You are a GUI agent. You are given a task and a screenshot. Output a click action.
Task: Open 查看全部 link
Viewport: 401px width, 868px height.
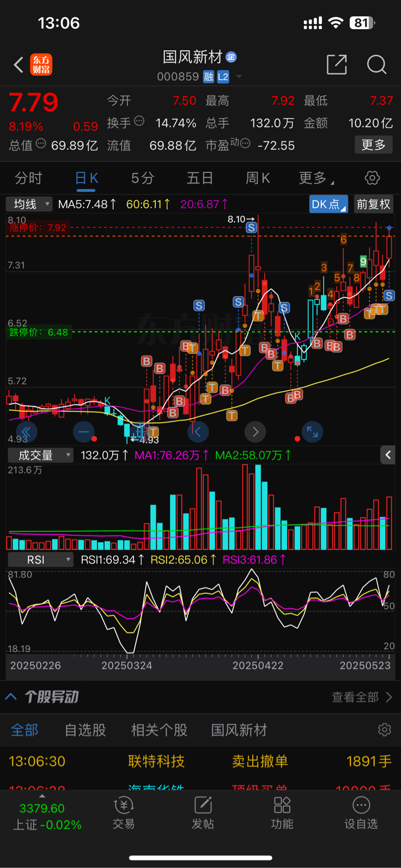[362, 697]
